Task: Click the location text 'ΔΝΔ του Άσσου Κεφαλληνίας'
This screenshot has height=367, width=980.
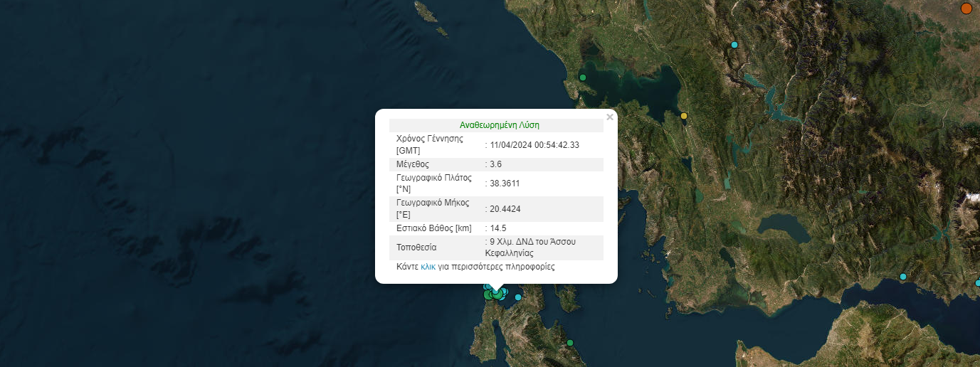Action: [530, 248]
